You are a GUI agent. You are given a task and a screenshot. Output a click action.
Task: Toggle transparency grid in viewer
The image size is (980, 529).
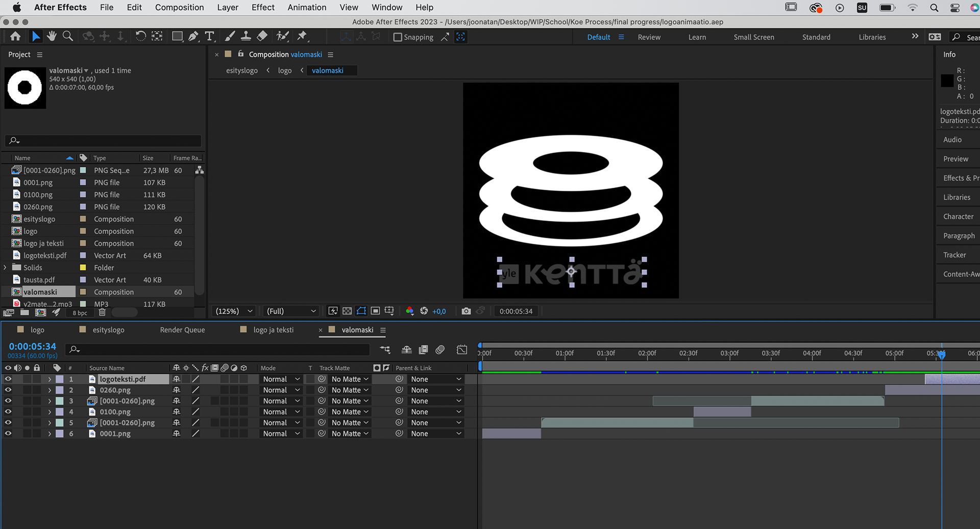[347, 311]
